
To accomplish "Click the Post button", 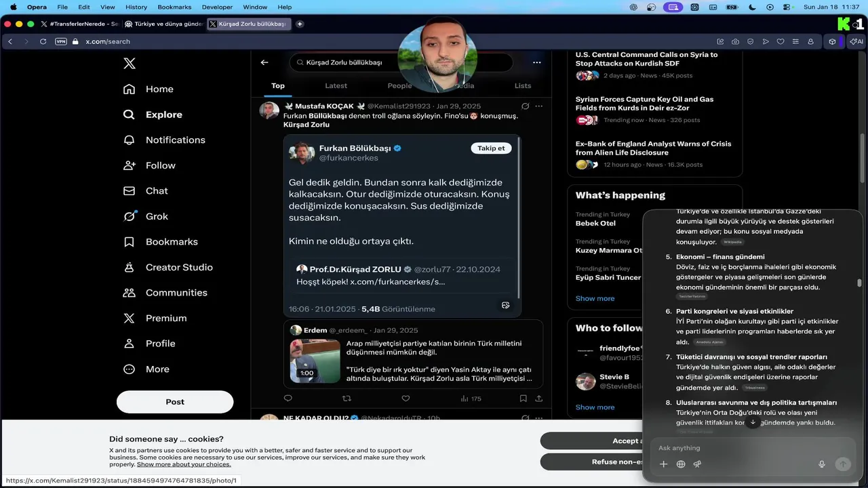I will 175,402.
